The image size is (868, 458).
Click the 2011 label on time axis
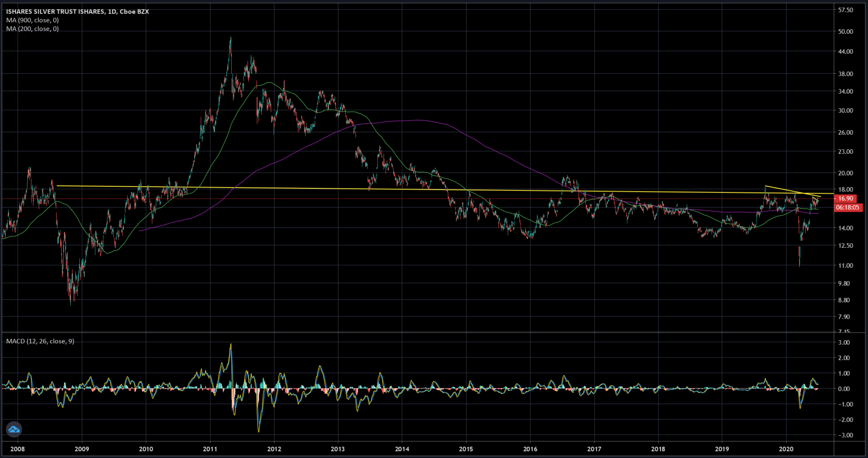tap(210, 449)
